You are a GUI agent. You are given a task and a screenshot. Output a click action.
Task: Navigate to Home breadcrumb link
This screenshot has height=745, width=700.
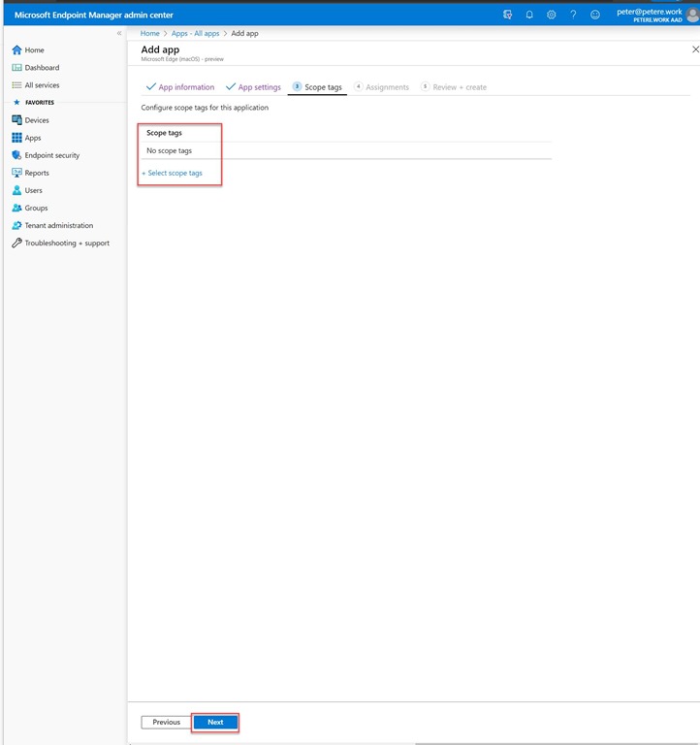149,34
